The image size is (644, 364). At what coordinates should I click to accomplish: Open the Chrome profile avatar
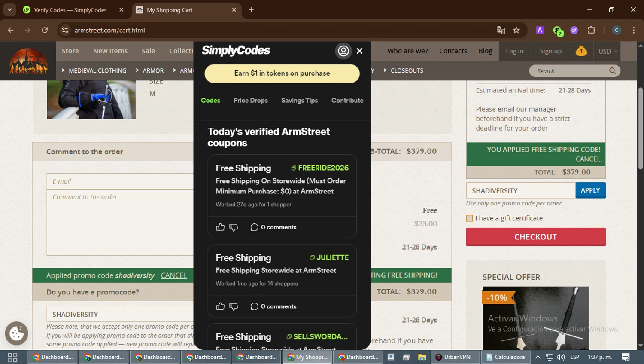tap(617, 30)
